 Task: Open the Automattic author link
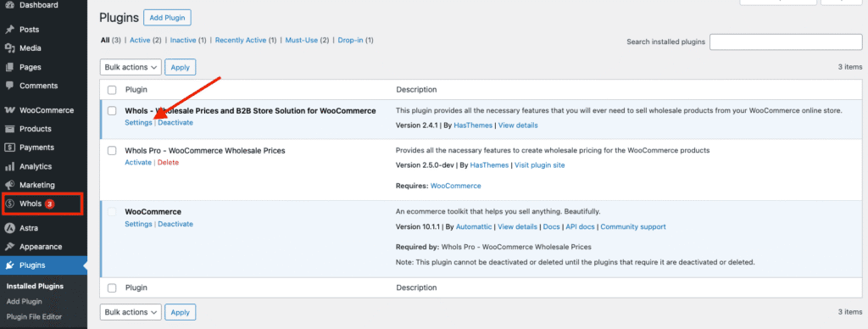[474, 226]
